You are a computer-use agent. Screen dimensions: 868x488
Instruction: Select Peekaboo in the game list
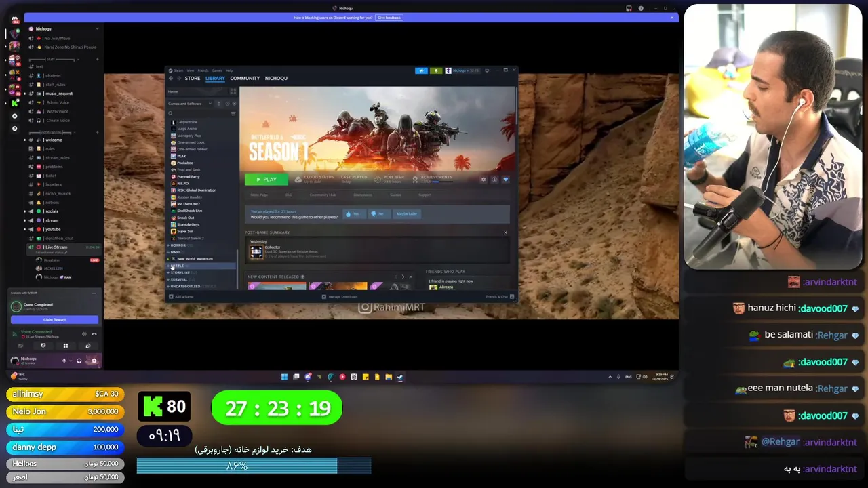coord(185,163)
